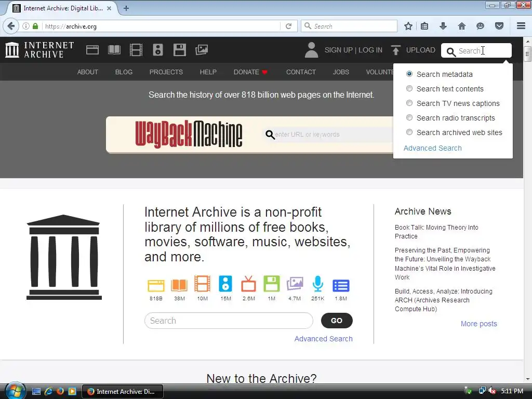Click the LOG IN link
The image size is (532, 399).
(x=370, y=50)
